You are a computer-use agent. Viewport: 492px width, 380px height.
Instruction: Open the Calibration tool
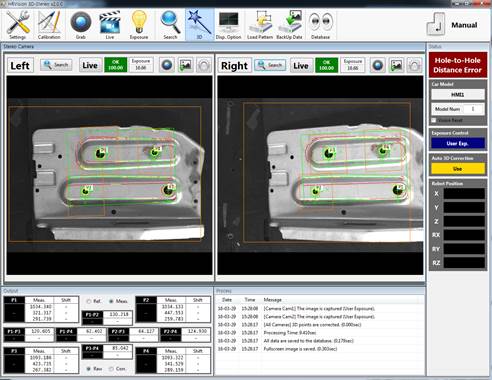click(49, 25)
